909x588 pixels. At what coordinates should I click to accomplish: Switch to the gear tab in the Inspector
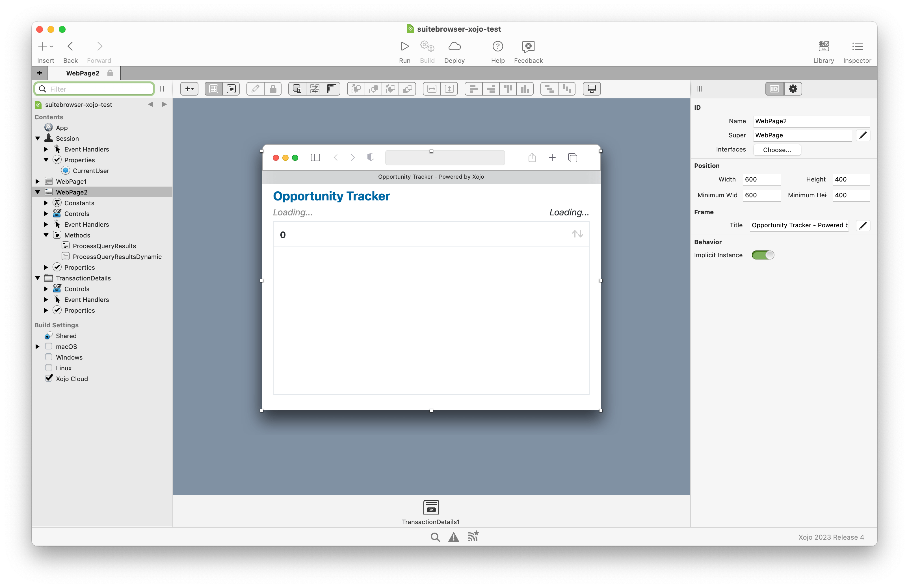[793, 88]
